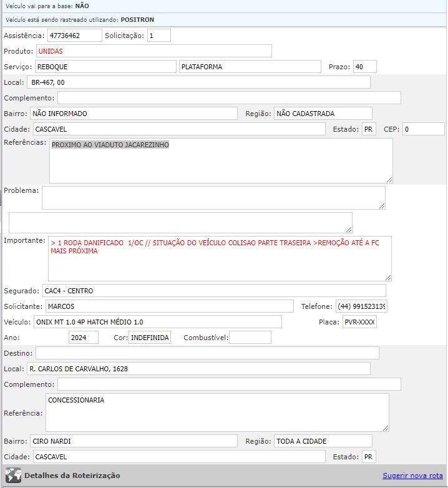Click the globe icon beside Detalhes da Roteirização
Viewport: 448px width, 488px height.
tap(13, 475)
